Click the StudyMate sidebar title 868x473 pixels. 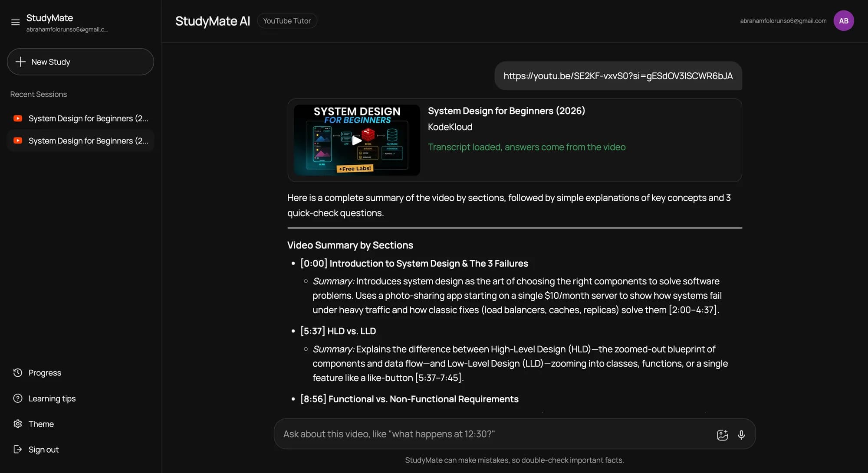tap(49, 18)
